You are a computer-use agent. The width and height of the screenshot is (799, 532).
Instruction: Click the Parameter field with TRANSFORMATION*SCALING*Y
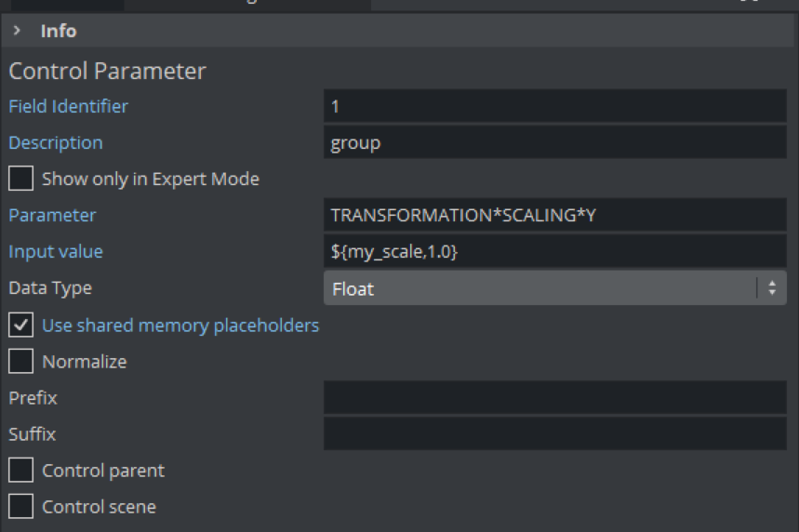point(554,215)
